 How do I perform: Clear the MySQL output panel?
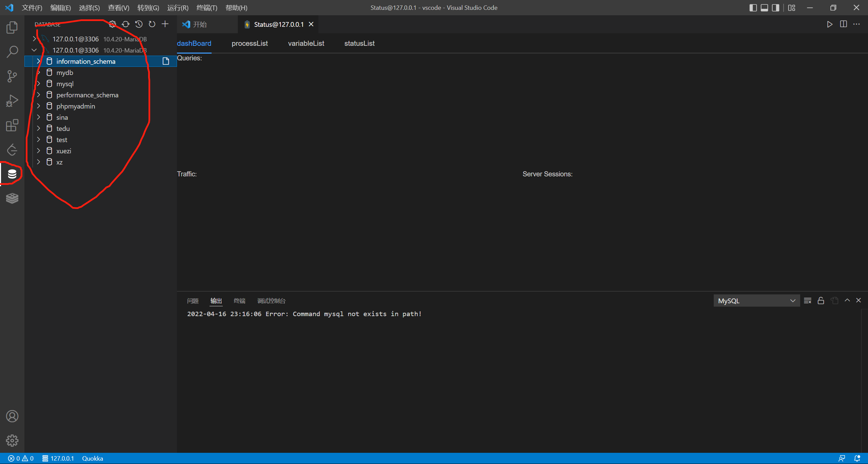click(x=807, y=301)
